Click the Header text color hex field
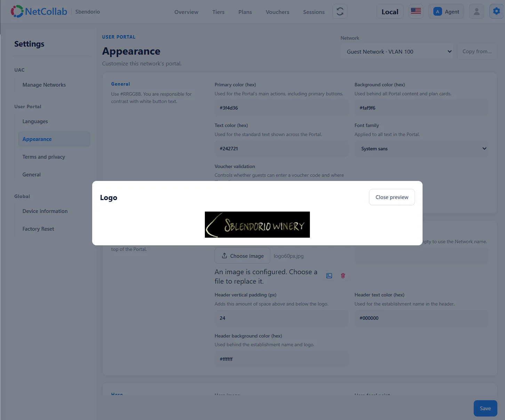 (x=421, y=318)
